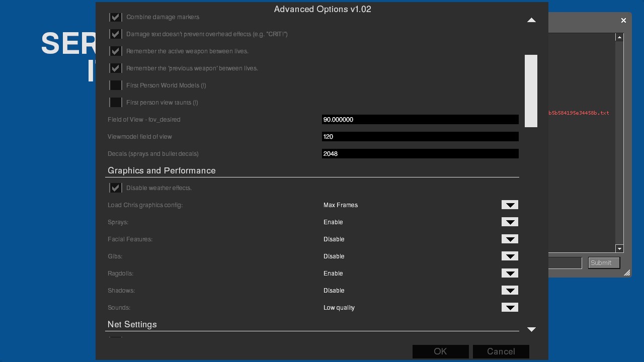The width and height of the screenshot is (644, 362).
Task: Uncheck Remember the 'previous weapon' between lives
Action: 116,68
